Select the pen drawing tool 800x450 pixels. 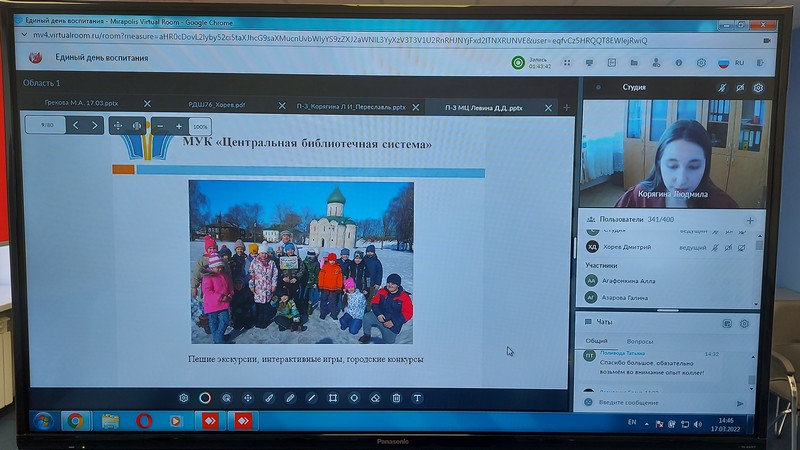(x=269, y=398)
